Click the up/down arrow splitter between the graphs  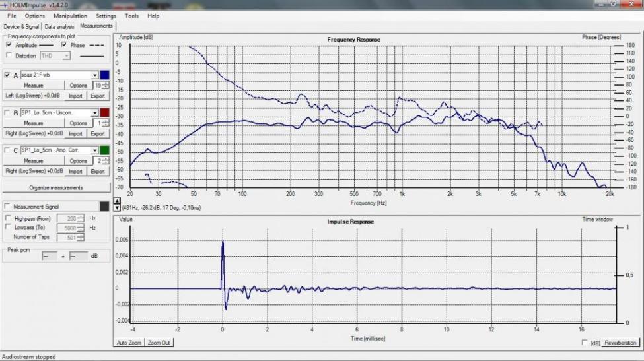pos(118,204)
